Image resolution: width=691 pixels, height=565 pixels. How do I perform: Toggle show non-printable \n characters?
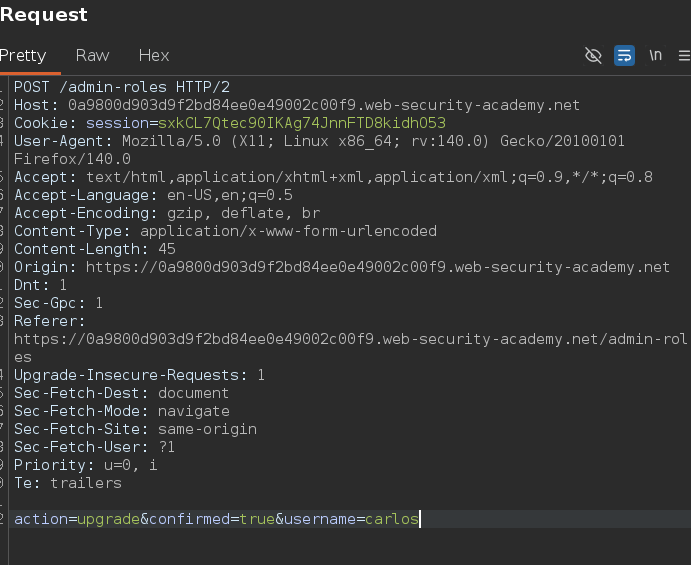point(655,56)
